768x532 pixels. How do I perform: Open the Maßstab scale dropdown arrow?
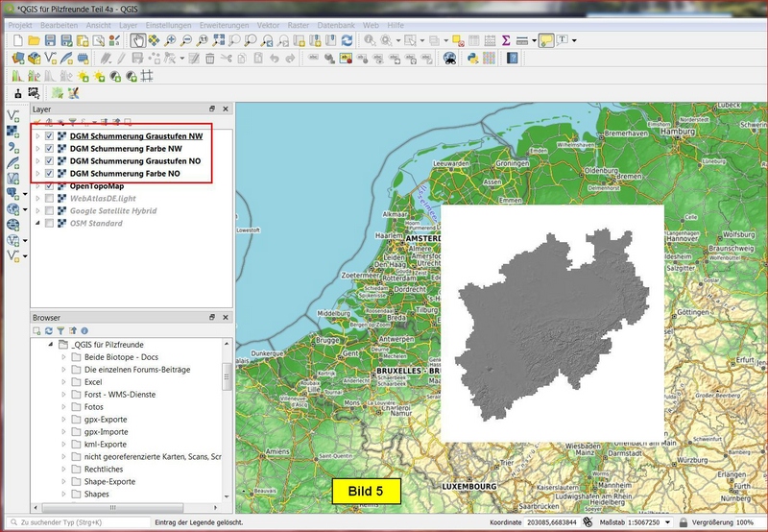(x=667, y=522)
